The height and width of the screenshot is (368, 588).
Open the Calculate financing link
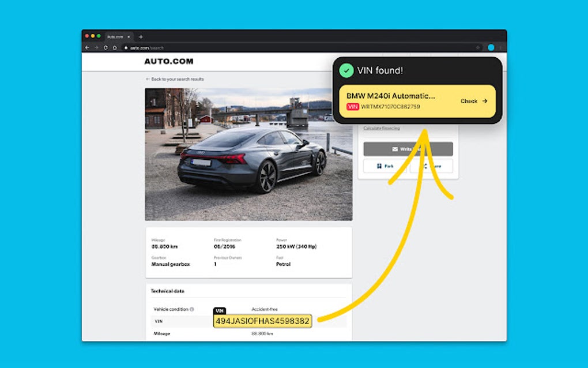coord(381,128)
